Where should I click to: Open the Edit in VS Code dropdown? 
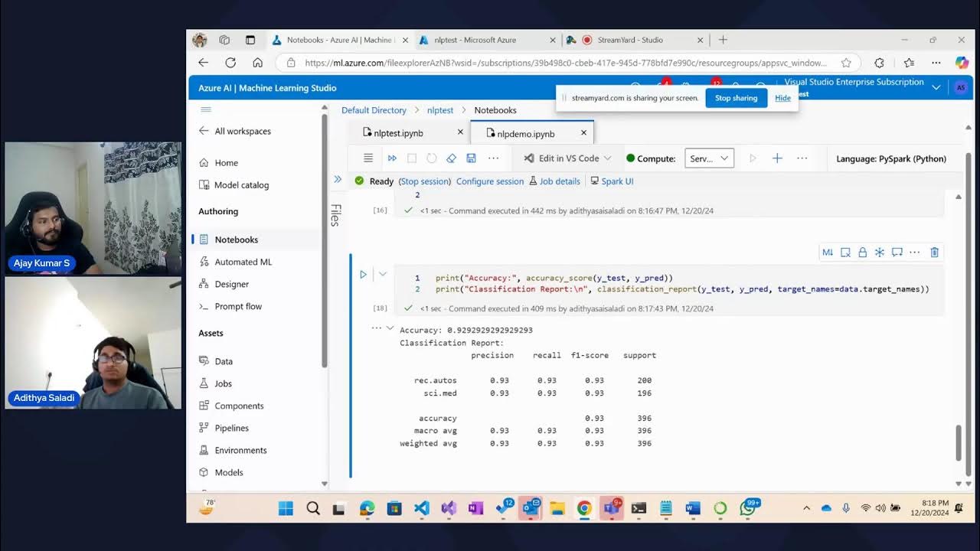(x=567, y=158)
